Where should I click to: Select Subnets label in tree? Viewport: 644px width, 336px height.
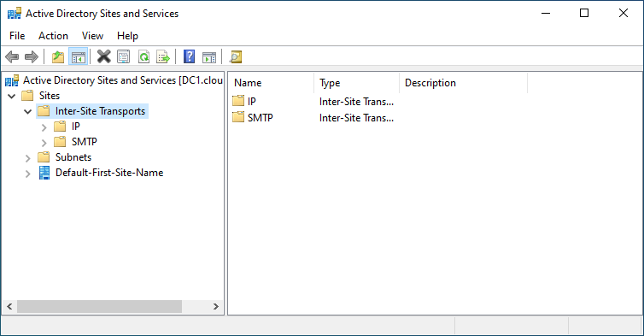coord(73,157)
